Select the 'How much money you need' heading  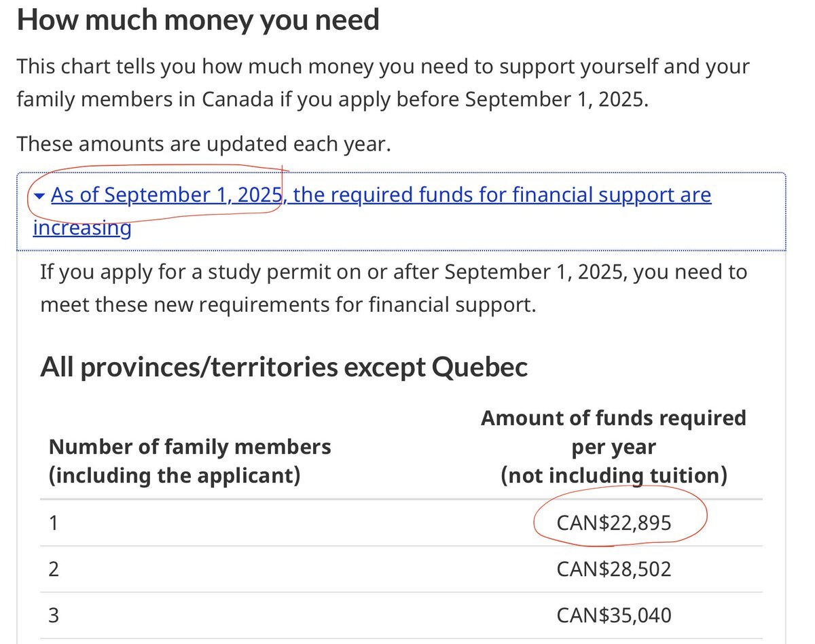pyautogui.click(x=198, y=21)
